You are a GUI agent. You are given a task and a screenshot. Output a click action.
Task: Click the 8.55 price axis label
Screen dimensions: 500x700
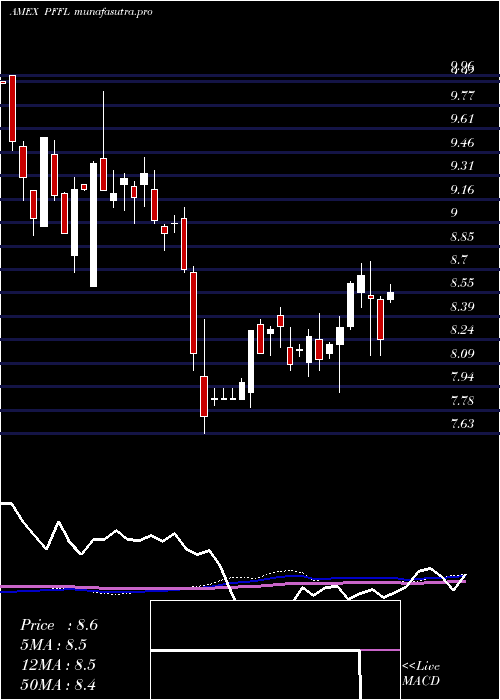(x=462, y=283)
